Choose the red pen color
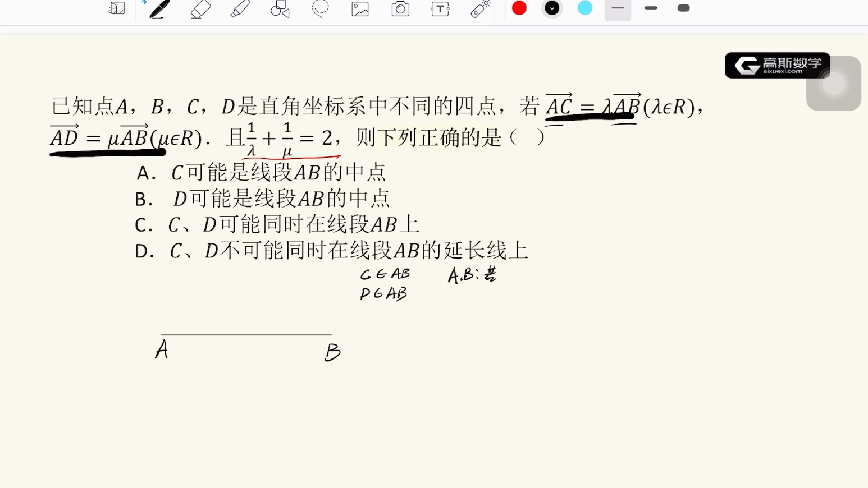868x488 pixels. coord(519,8)
